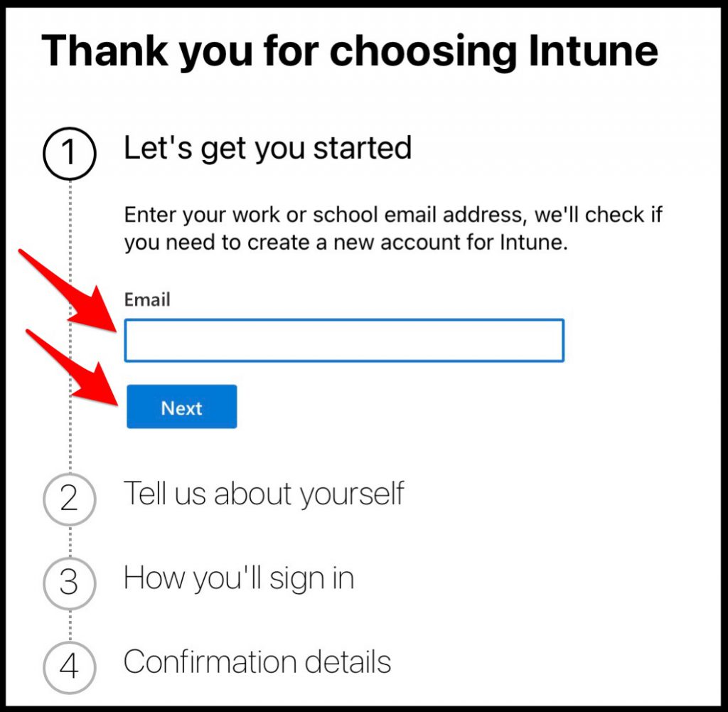
Task: Expand the "Tell us about yourself" step
Action: click(264, 494)
